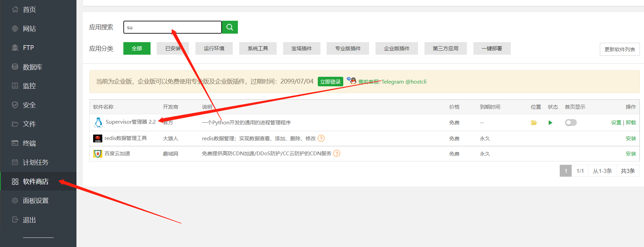The height and width of the screenshot is (247, 644).
Task: Click the 更新软件列表 button
Action: coord(620,49)
